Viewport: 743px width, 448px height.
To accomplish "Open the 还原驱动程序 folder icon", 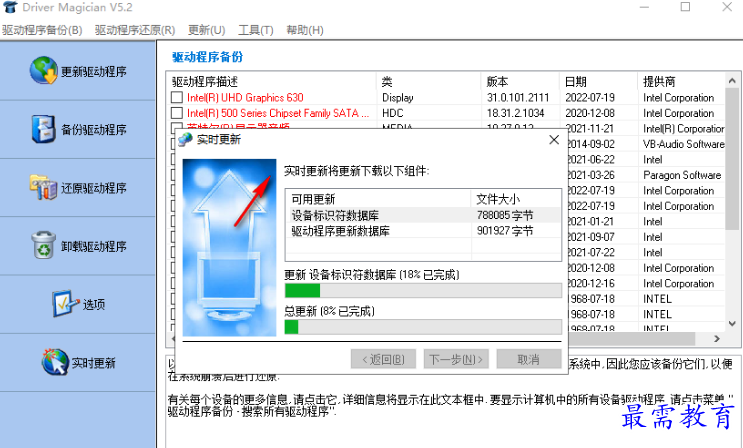I will click(x=43, y=187).
